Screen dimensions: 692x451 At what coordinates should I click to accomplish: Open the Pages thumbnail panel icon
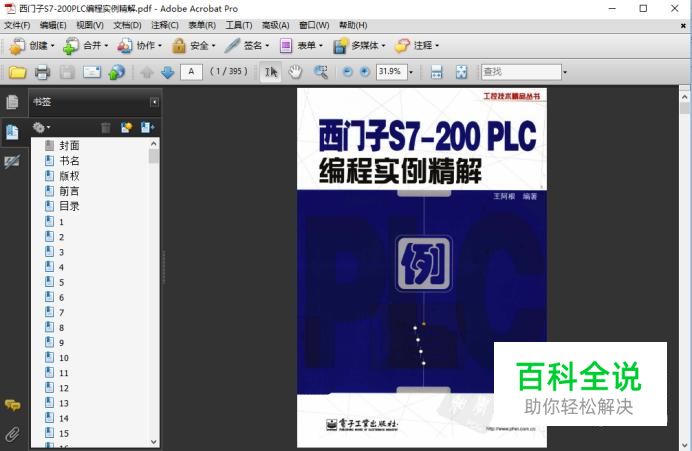pyautogui.click(x=12, y=102)
